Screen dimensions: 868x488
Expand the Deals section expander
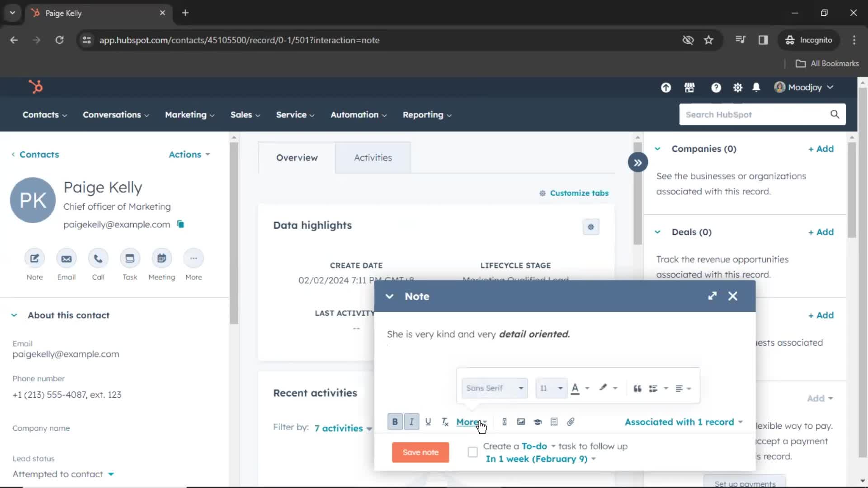click(657, 232)
